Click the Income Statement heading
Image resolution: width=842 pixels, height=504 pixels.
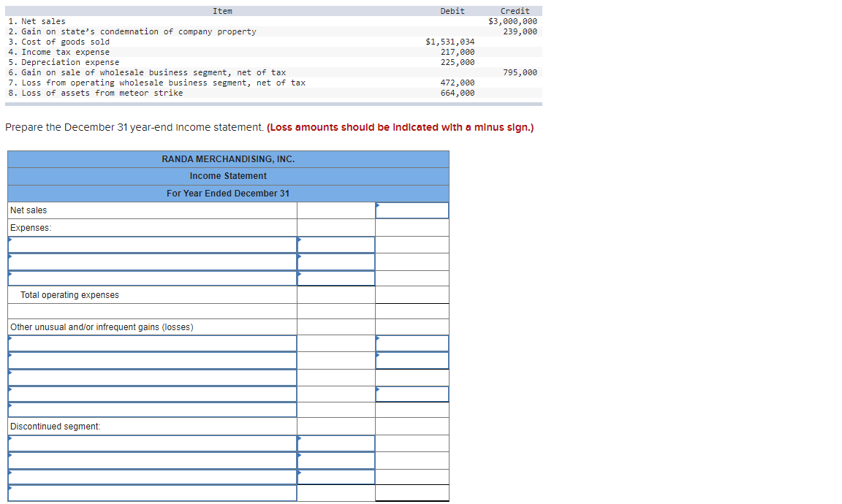click(x=228, y=176)
